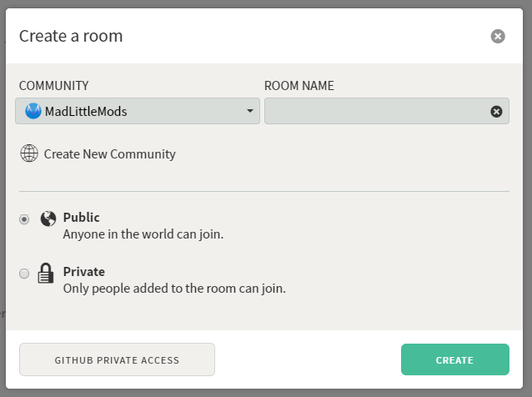This screenshot has height=397, width=532.
Task: Clear the room name field
Action: (496, 112)
